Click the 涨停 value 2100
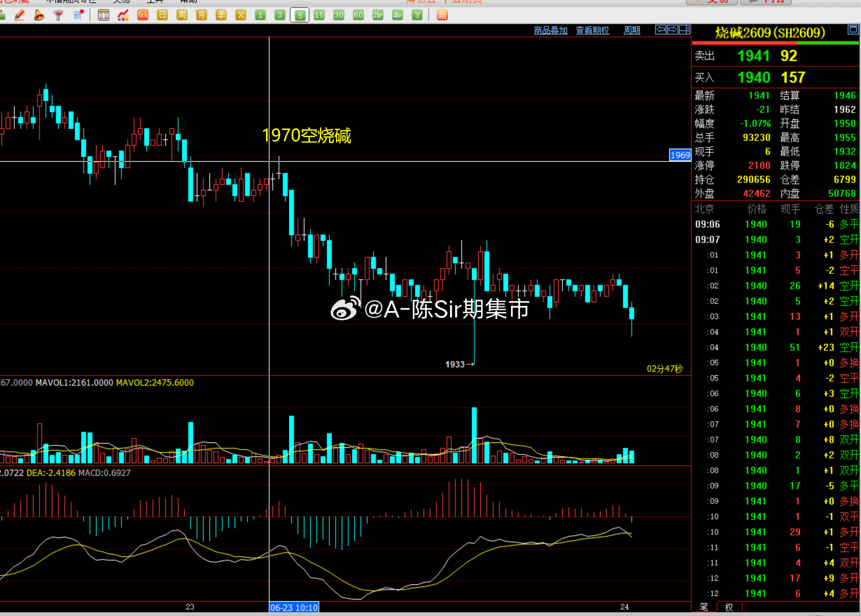Screen dimensions: 861x616 pyautogui.click(x=759, y=166)
